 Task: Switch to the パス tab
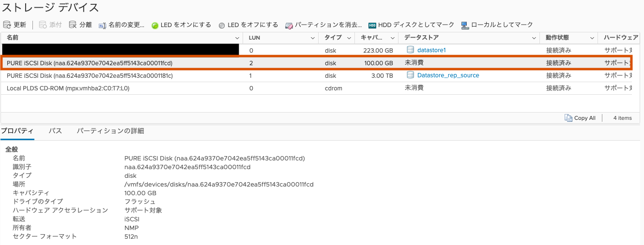tap(55, 131)
